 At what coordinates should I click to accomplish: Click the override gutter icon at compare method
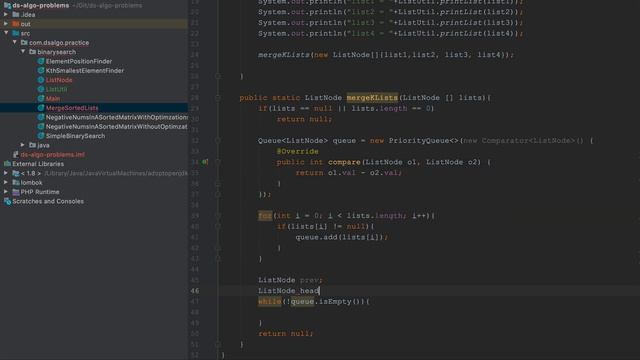(x=205, y=162)
